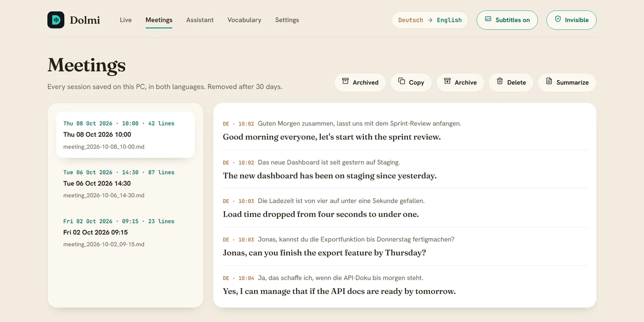
Task: Click the shield icon in Invisible button
Action: [558, 19]
